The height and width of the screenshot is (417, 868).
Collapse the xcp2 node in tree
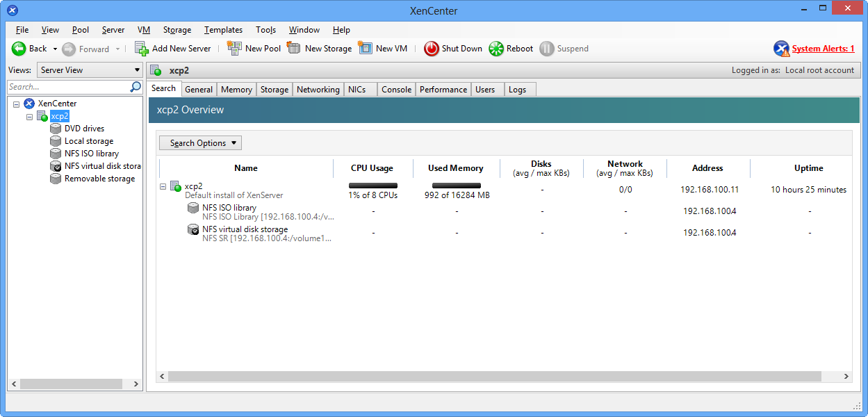click(29, 116)
